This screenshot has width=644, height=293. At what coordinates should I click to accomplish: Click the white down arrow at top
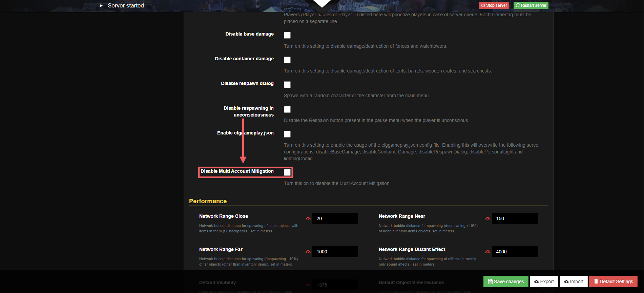point(322,3)
